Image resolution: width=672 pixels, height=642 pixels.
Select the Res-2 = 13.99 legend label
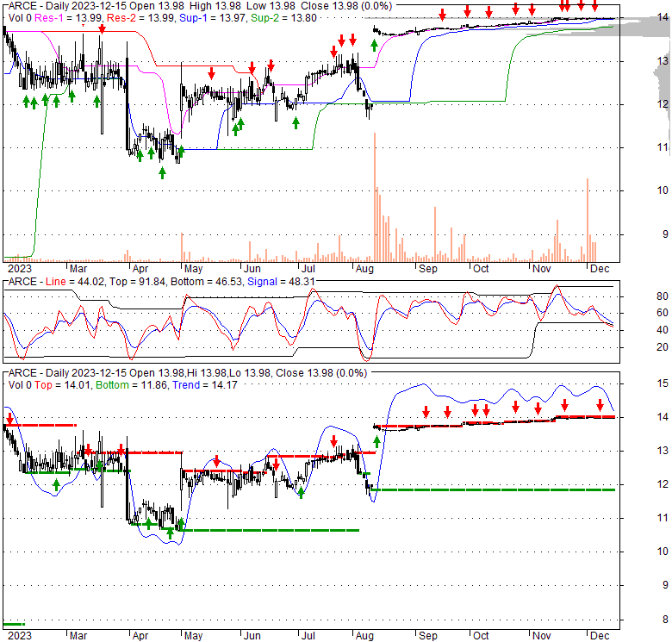(141, 18)
